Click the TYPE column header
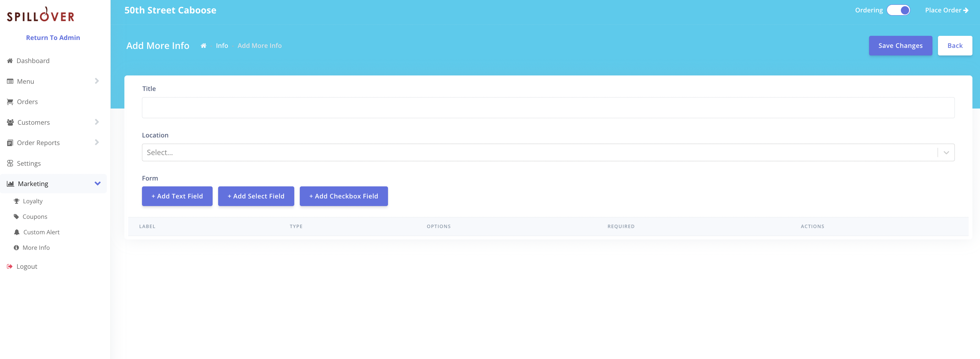 click(x=296, y=226)
